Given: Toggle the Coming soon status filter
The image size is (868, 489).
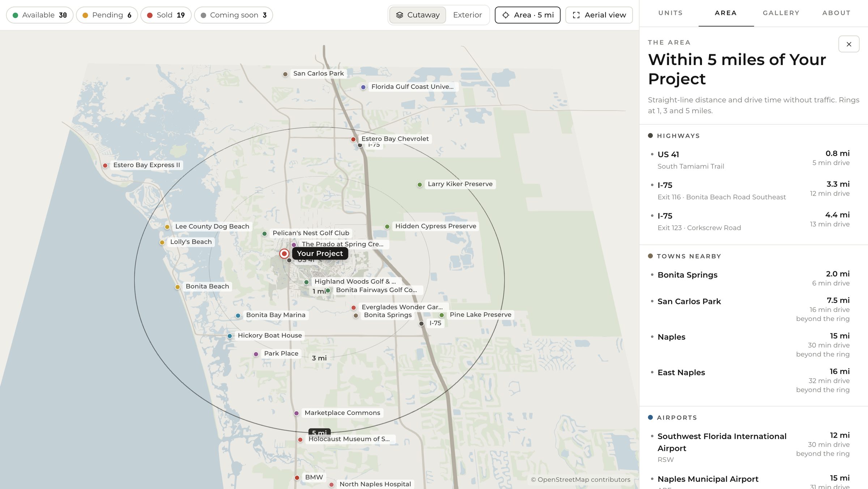Looking at the screenshot, I should [233, 15].
